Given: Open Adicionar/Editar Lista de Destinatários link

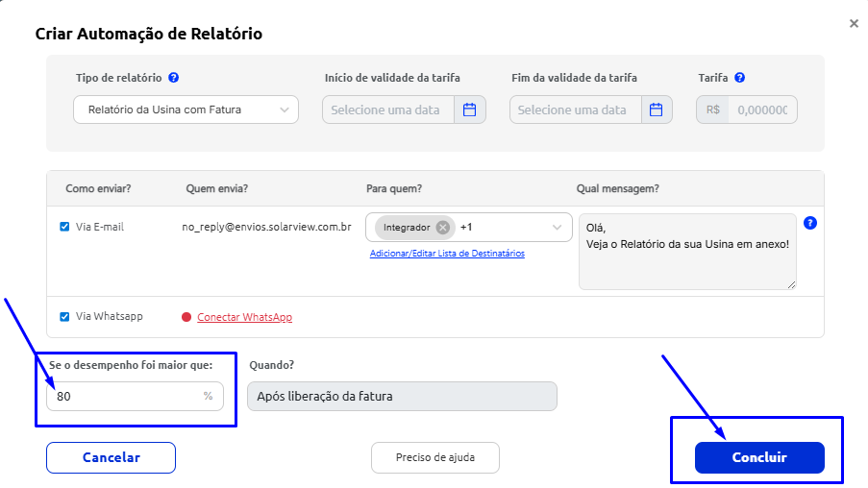Looking at the screenshot, I should click(447, 254).
